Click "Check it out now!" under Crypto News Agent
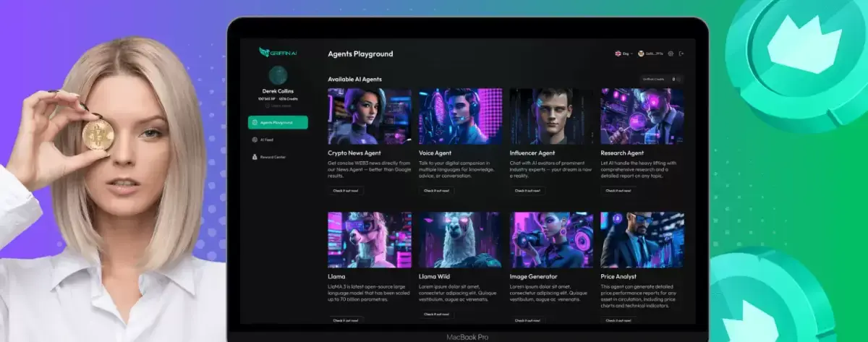The width and height of the screenshot is (868, 342). pos(345,191)
